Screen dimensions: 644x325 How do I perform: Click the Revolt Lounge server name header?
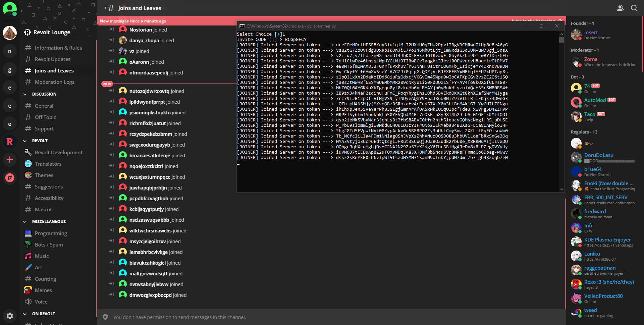[52, 32]
